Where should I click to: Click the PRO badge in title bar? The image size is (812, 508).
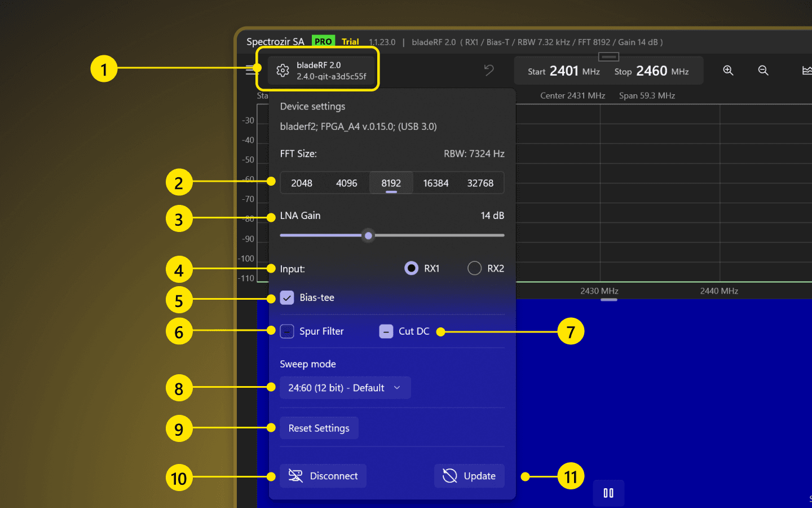point(323,41)
